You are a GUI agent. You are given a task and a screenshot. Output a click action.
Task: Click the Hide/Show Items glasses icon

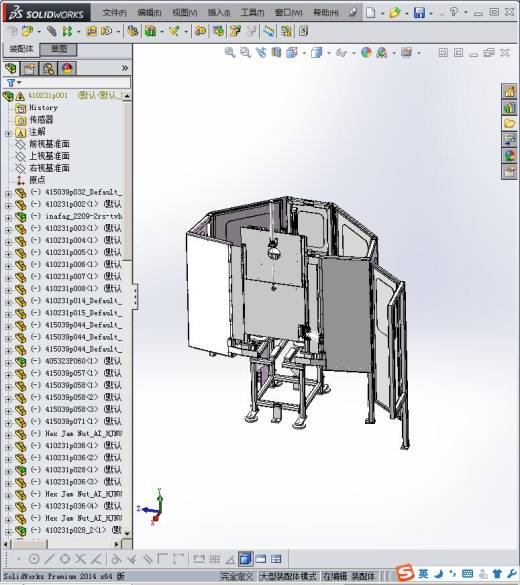click(x=341, y=53)
